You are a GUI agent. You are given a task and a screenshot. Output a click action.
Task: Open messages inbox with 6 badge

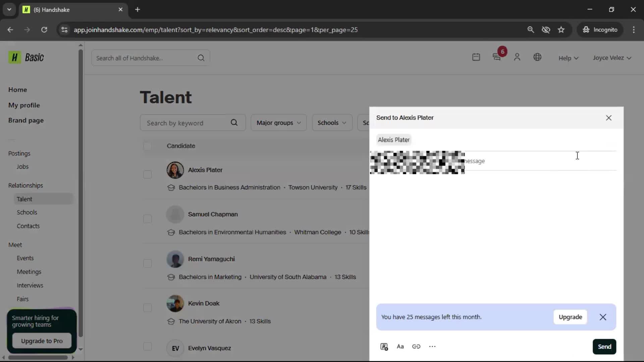coord(497,57)
